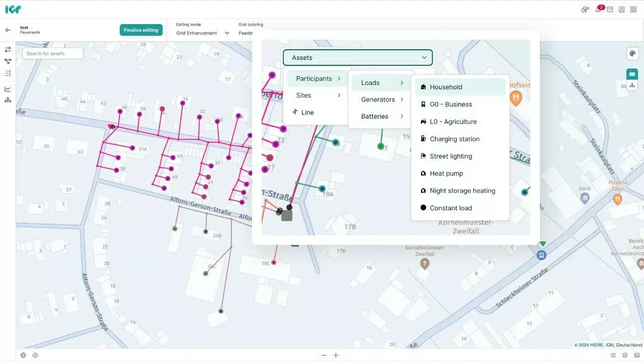644x362 pixels.
Task: Zoom in with the plus button
Action: pos(336,355)
